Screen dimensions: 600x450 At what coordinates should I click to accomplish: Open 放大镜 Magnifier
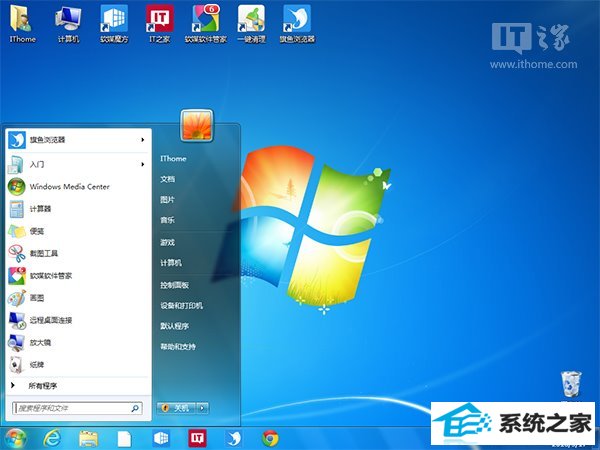(x=78, y=342)
